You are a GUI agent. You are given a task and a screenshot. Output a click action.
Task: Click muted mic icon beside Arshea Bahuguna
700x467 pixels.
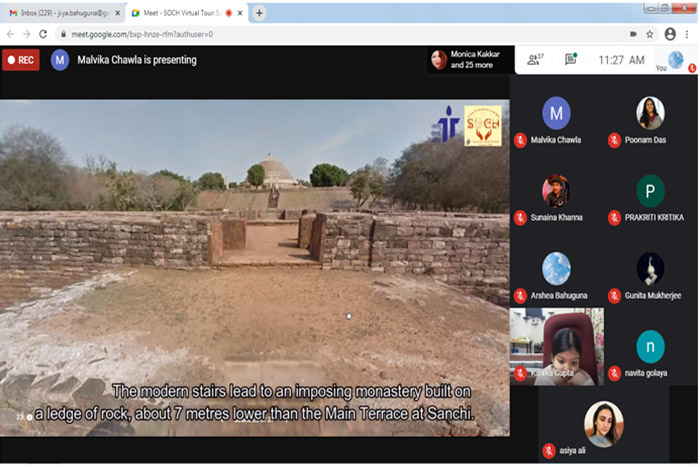(x=520, y=296)
